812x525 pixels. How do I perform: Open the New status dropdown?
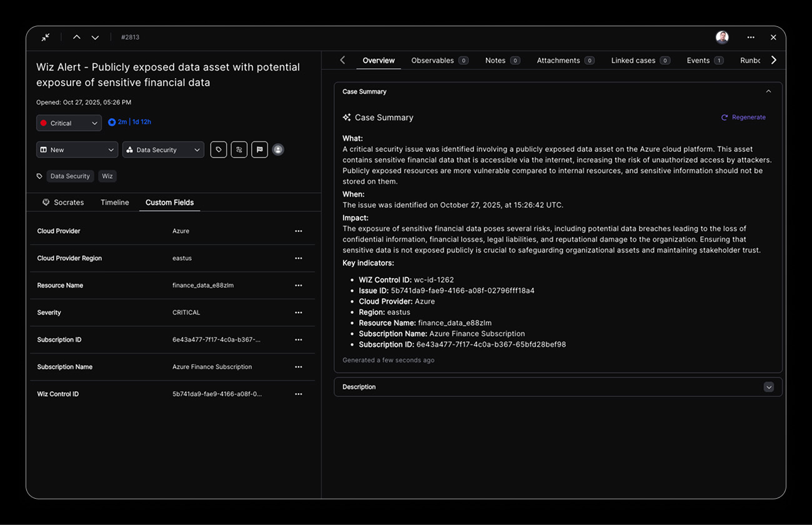click(77, 150)
